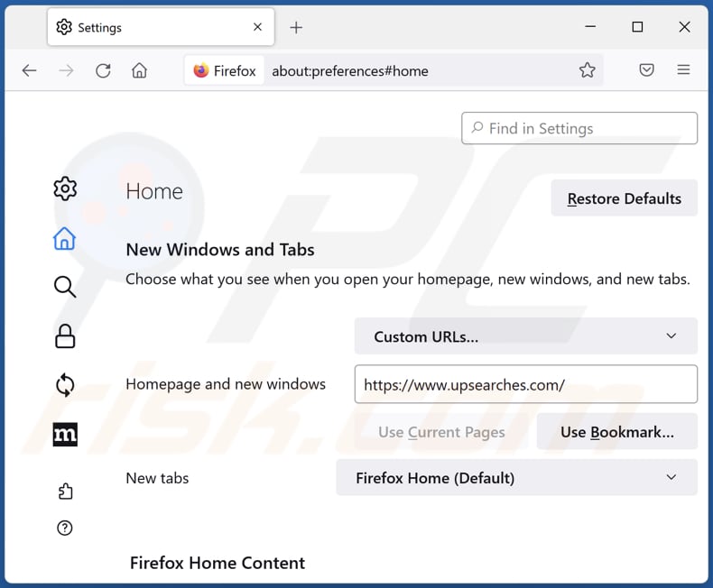
Task: Open Firefox Support help icon
Action: pos(65,528)
